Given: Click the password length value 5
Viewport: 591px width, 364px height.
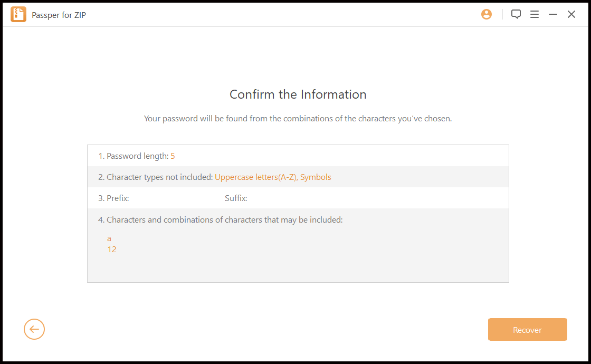Looking at the screenshot, I should [x=173, y=156].
